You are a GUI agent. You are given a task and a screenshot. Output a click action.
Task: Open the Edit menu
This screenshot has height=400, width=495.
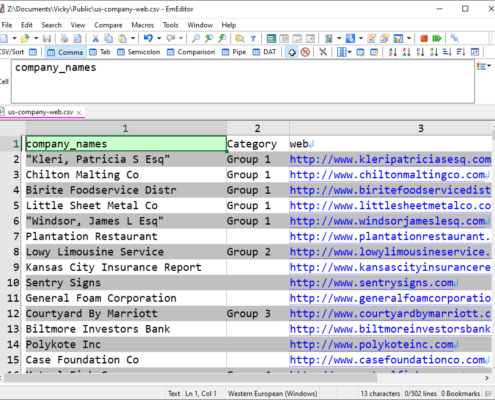pos(27,25)
